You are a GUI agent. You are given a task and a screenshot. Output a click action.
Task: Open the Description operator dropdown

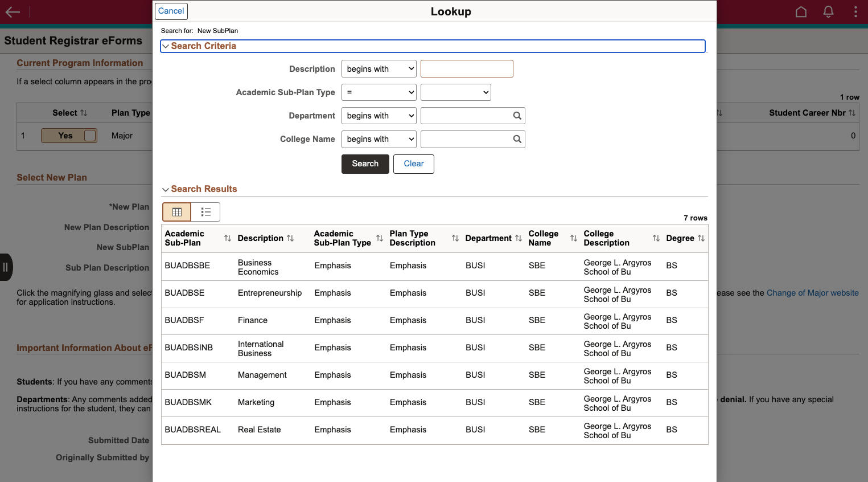point(379,69)
